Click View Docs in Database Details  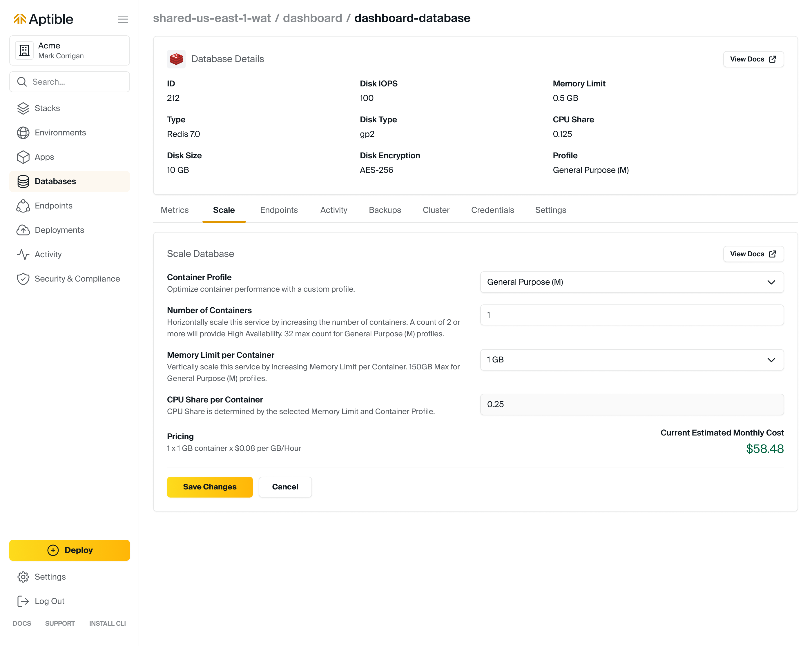(753, 59)
